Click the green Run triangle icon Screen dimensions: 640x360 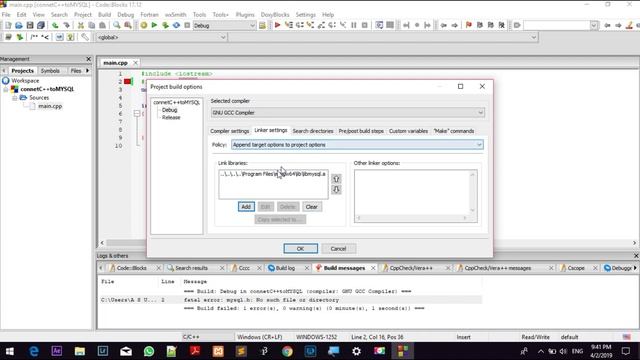[x=154, y=25]
